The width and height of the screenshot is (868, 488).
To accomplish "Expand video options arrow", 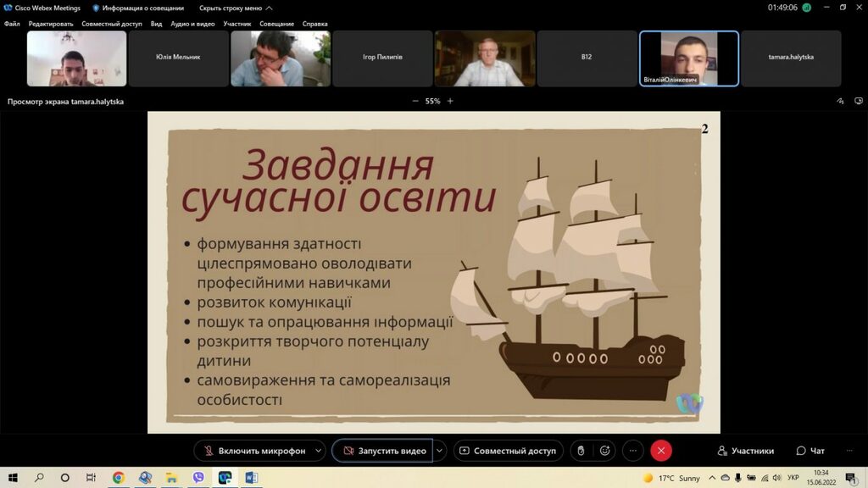I will point(439,451).
